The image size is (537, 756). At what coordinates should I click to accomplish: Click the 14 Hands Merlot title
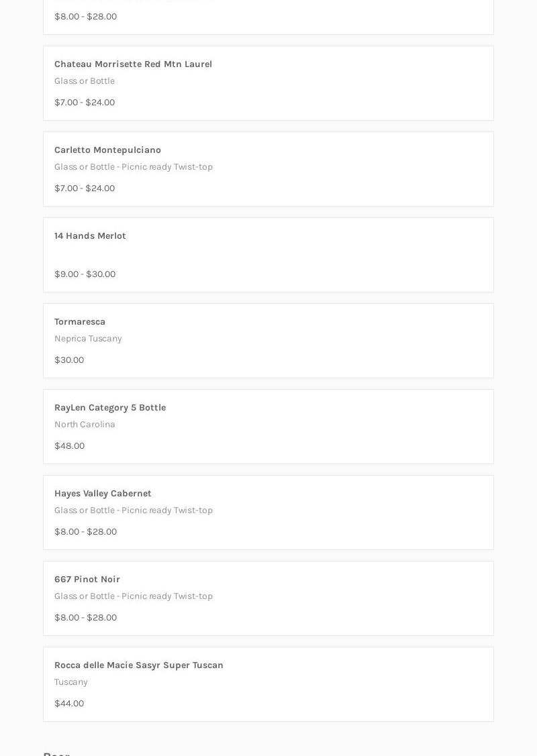point(90,236)
